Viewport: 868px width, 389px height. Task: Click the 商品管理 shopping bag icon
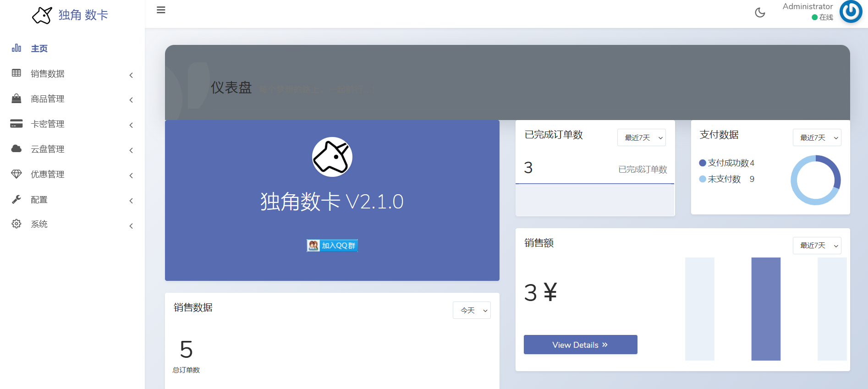coord(16,99)
